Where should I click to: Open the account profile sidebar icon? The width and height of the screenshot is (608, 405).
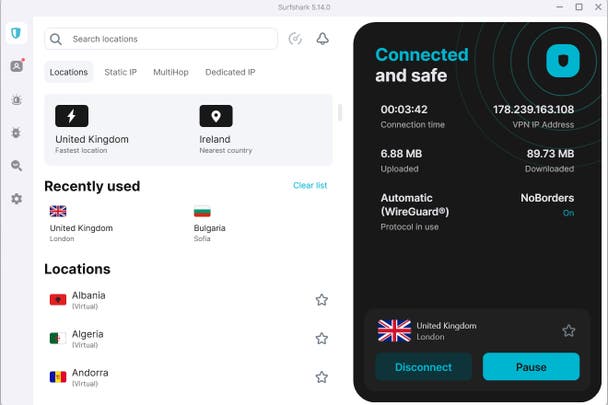[x=17, y=66]
